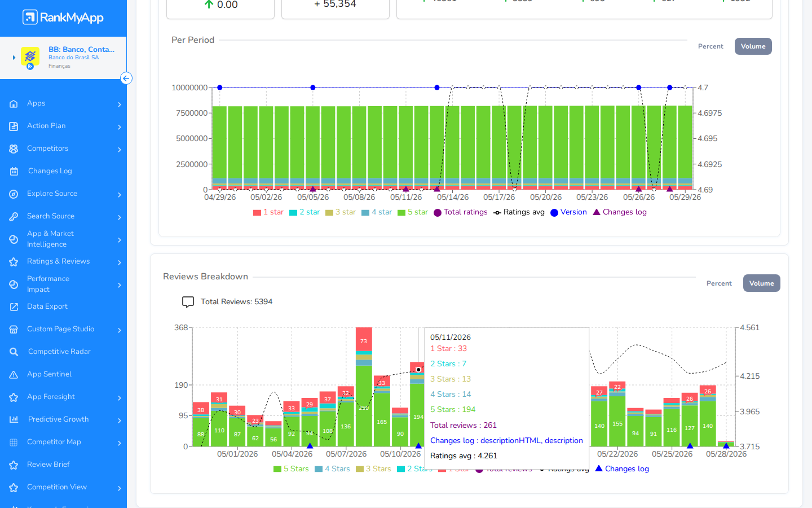Expand the Ratings & Reviews chevron
This screenshot has height=508, width=812.
(x=120, y=262)
